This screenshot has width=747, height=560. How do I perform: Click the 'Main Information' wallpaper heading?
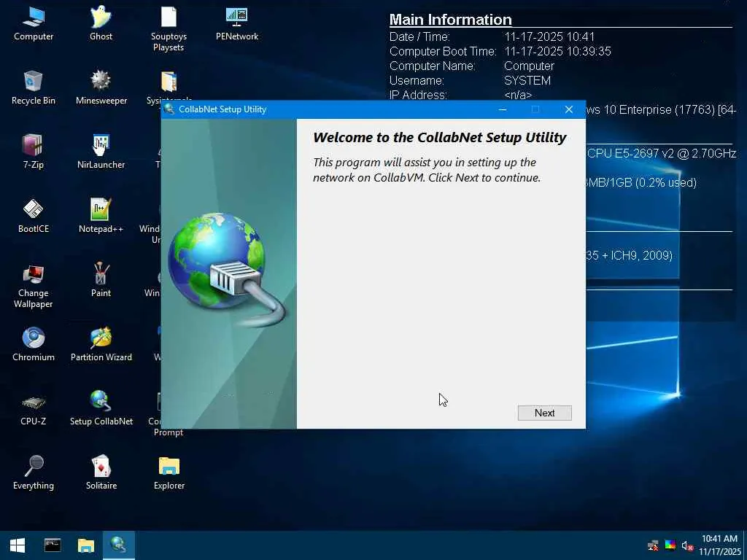point(451,20)
